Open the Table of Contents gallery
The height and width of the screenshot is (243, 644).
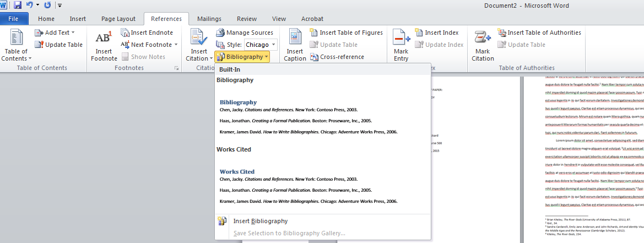click(17, 45)
